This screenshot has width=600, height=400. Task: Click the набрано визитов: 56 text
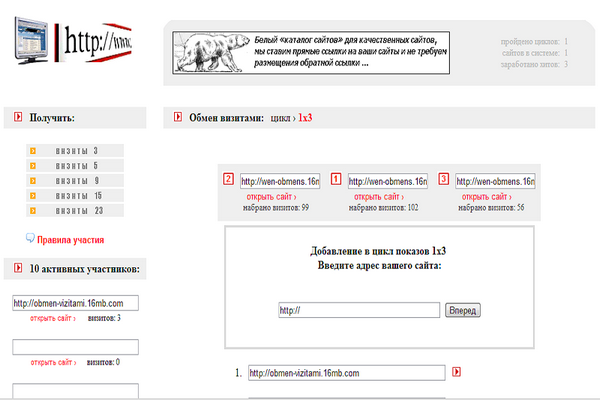coord(491,208)
